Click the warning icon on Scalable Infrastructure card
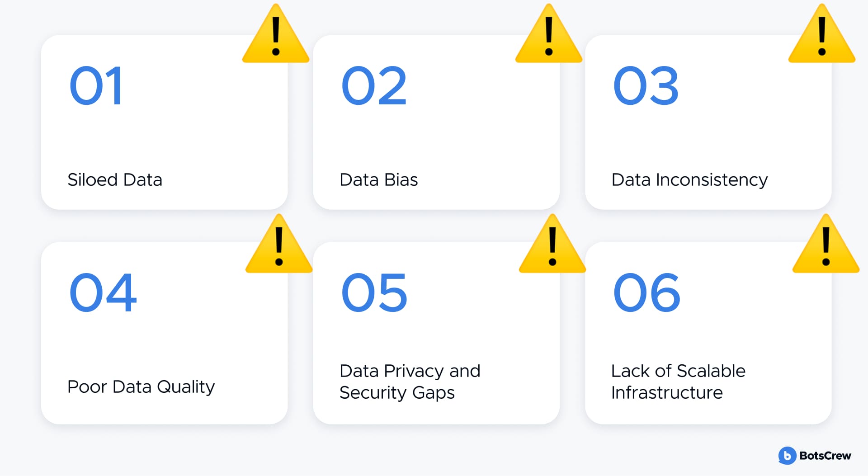Image resolution: width=868 pixels, height=476 pixels. click(826, 244)
